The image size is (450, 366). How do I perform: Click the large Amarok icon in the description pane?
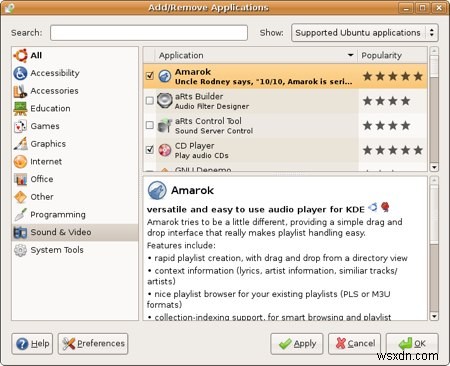point(157,190)
